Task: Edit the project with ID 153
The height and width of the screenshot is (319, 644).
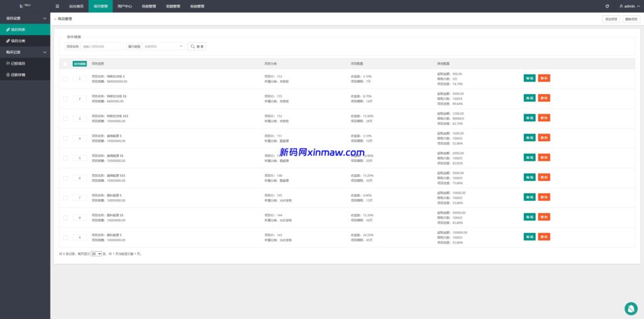Action: tap(530, 78)
